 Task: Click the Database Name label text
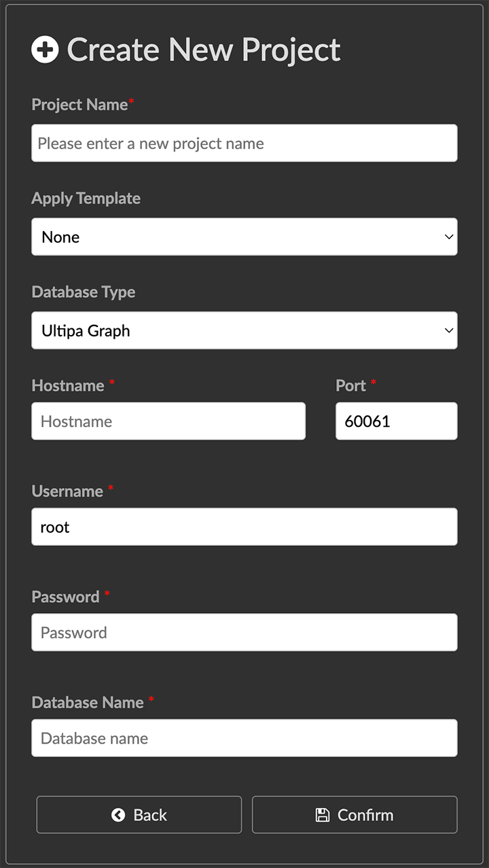click(88, 702)
